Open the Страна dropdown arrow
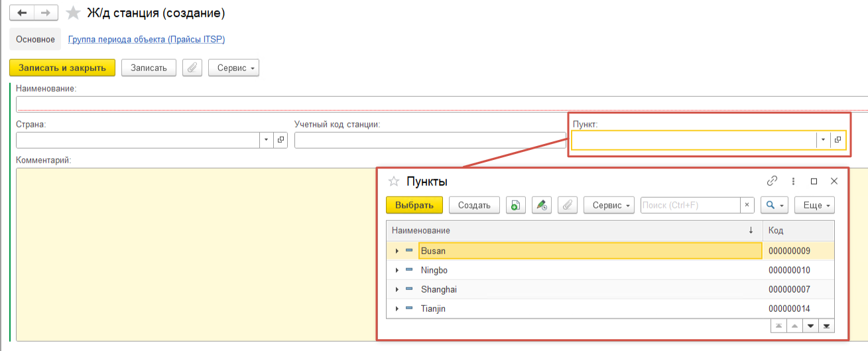 tap(266, 140)
